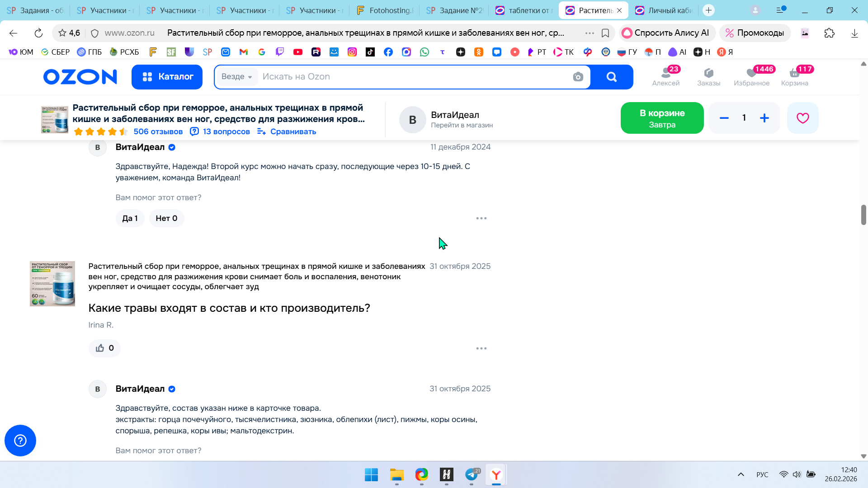Switch to the Fotohosting browser tab
Image resolution: width=868 pixels, height=488 pixels.
(385, 10)
